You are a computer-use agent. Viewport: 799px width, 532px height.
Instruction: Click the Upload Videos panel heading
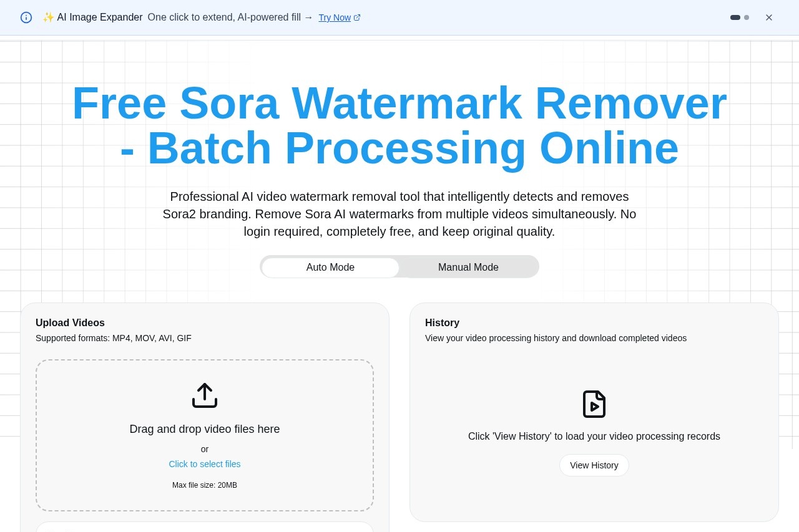(70, 322)
